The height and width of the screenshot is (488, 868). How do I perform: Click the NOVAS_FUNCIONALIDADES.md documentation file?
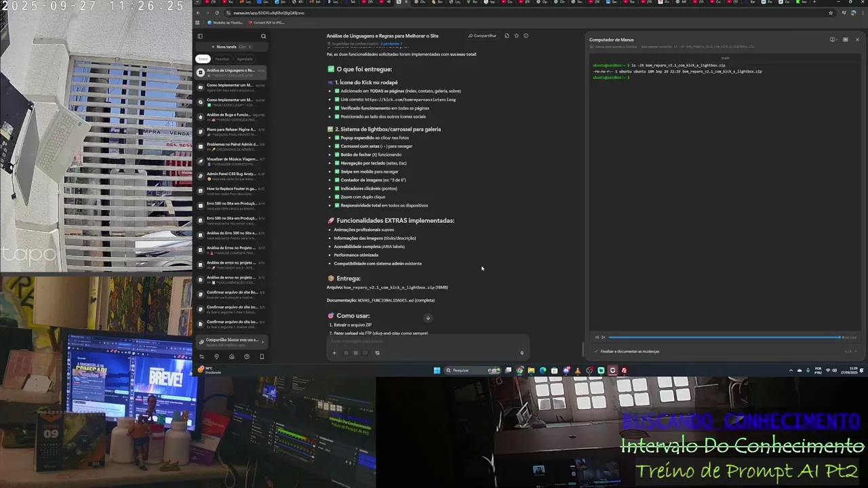click(385, 300)
